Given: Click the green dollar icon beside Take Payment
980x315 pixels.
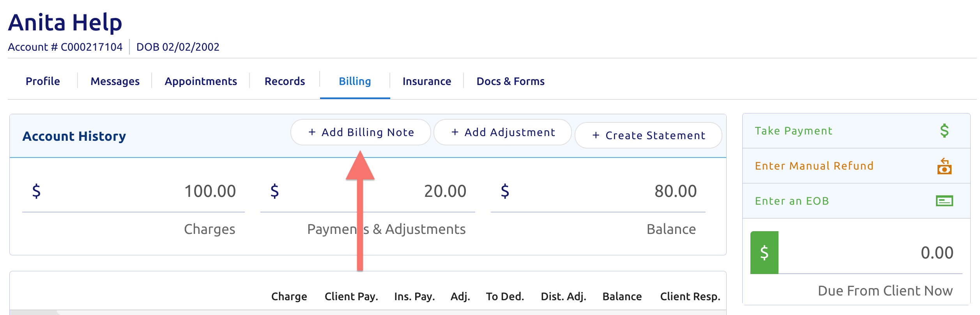Looking at the screenshot, I should (x=944, y=131).
